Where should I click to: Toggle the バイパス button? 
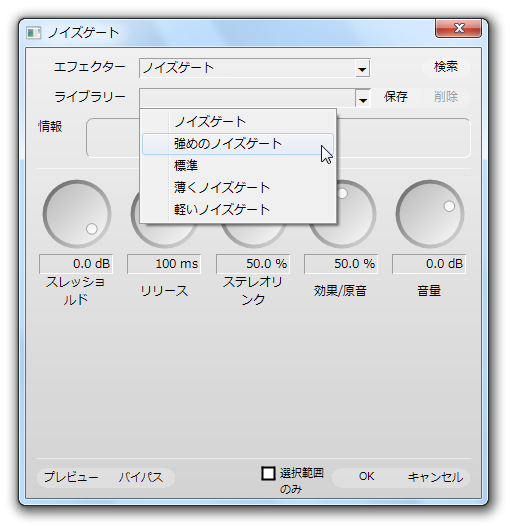pos(141,477)
